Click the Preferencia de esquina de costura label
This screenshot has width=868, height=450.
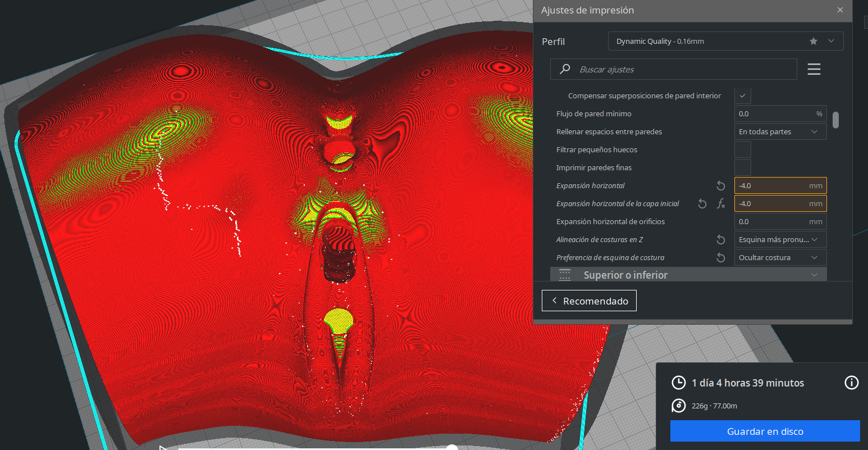point(610,257)
